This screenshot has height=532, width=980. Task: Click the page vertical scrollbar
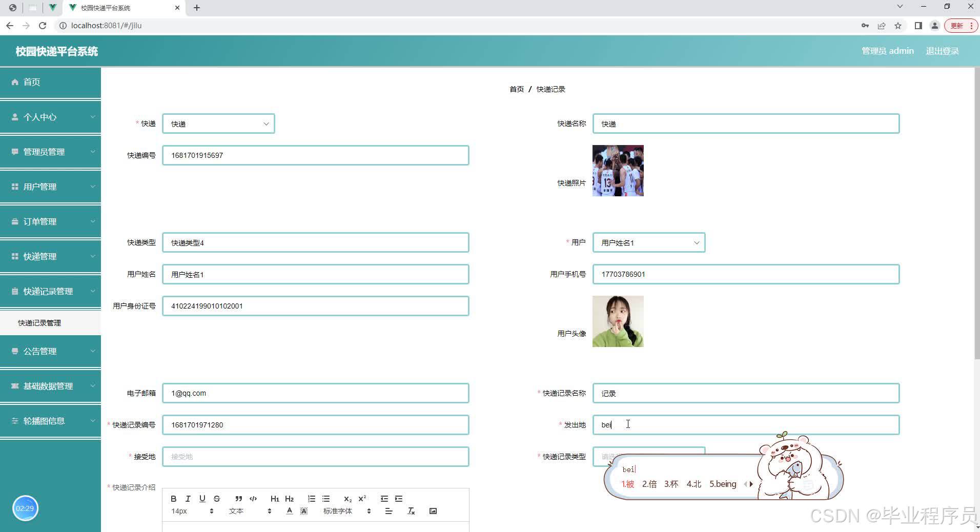tap(976, 213)
